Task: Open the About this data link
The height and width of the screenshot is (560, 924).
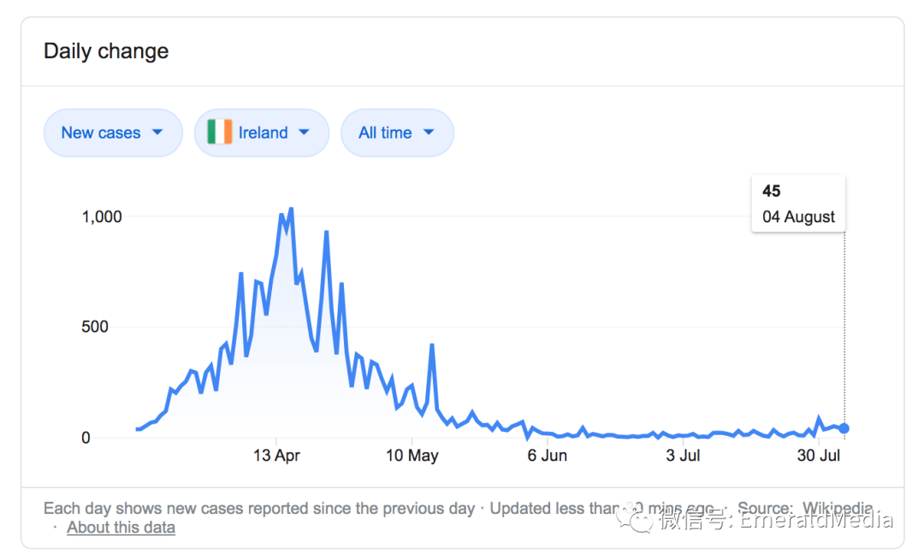Action: 121,527
